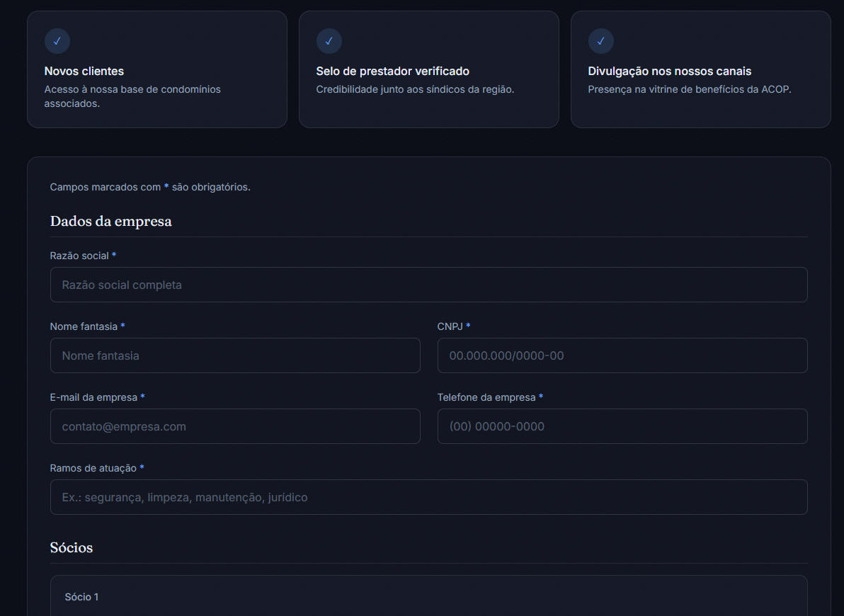Click the checkmark icon above Divulgação nos nossos canais

(x=600, y=41)
